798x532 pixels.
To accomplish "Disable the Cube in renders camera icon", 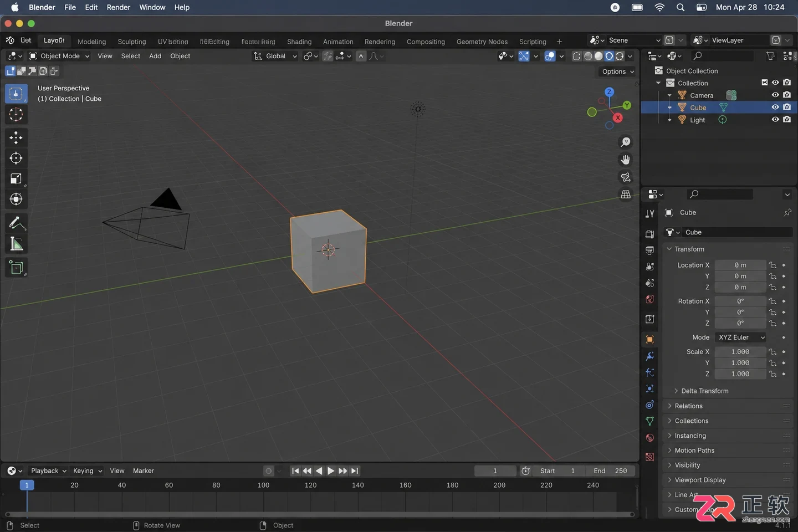I will (x=787, y=107).
